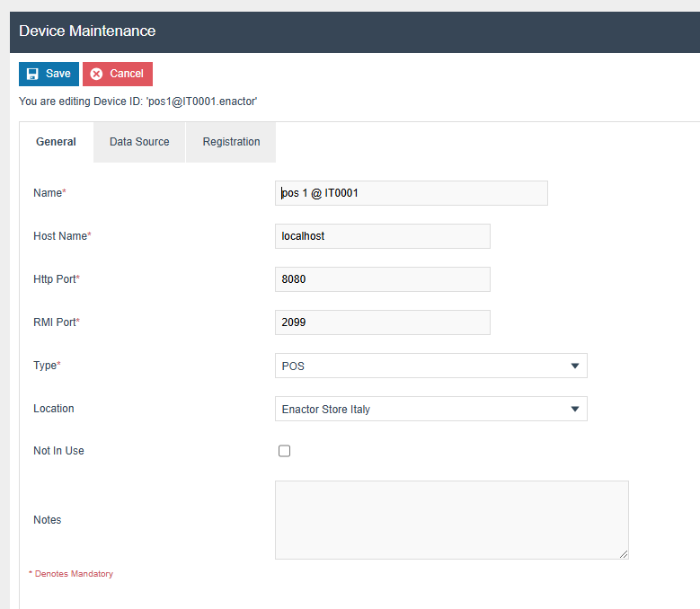Click the red X icon on Cancel

[96, 74]
